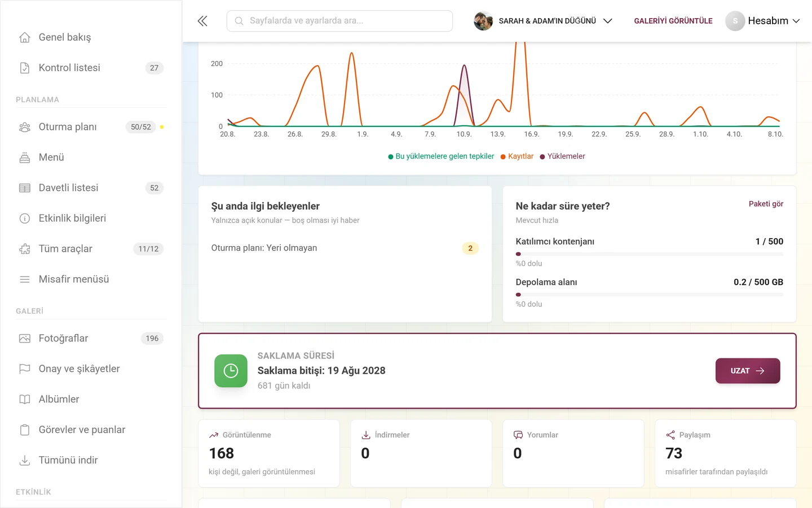Navigate to Albümler in sidebar
This screenshot has height=508, width=812.
click(x=91, y=400)
